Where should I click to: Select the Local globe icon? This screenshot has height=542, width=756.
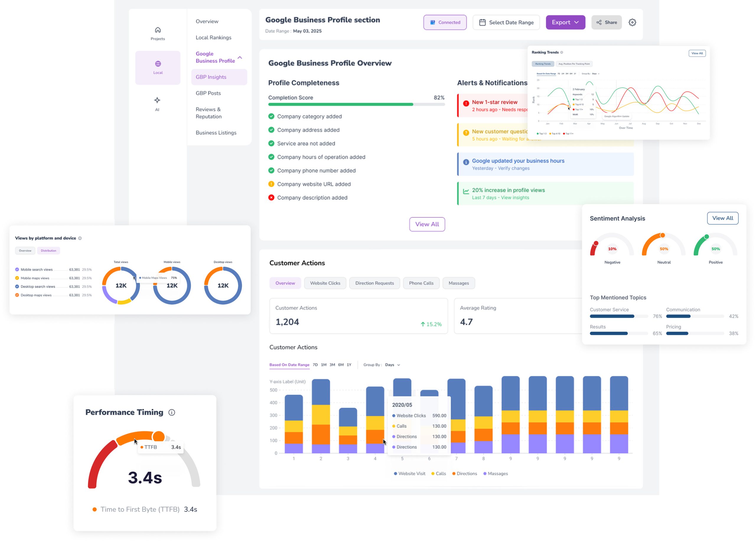158,64
